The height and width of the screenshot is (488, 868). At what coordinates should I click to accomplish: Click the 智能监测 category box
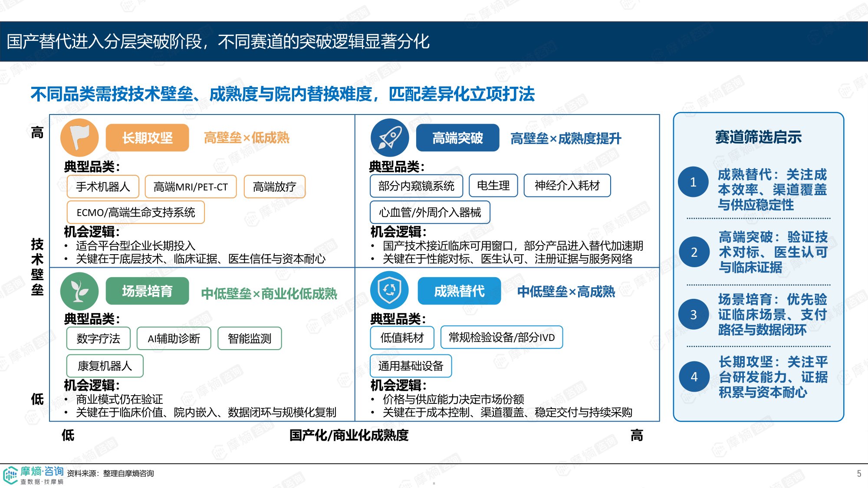coord(250,338)
